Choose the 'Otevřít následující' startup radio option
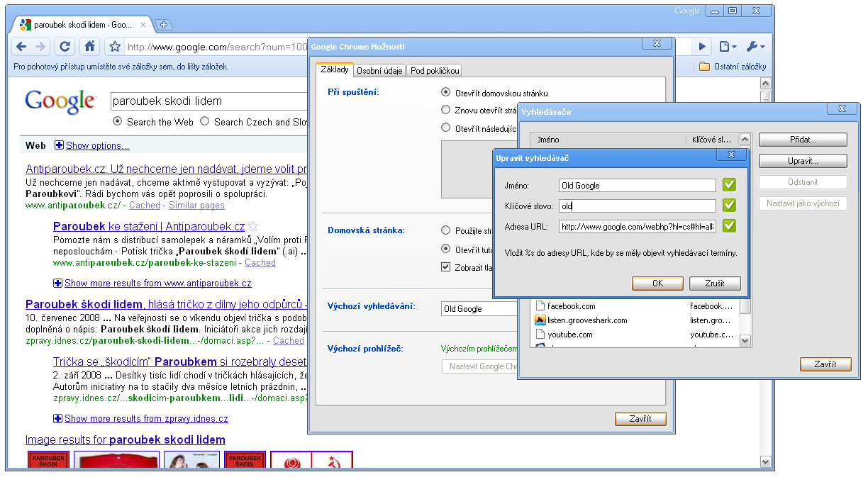The height and width of the screenshot is (477, 868). pyautogui.click(x=445, y=128)
